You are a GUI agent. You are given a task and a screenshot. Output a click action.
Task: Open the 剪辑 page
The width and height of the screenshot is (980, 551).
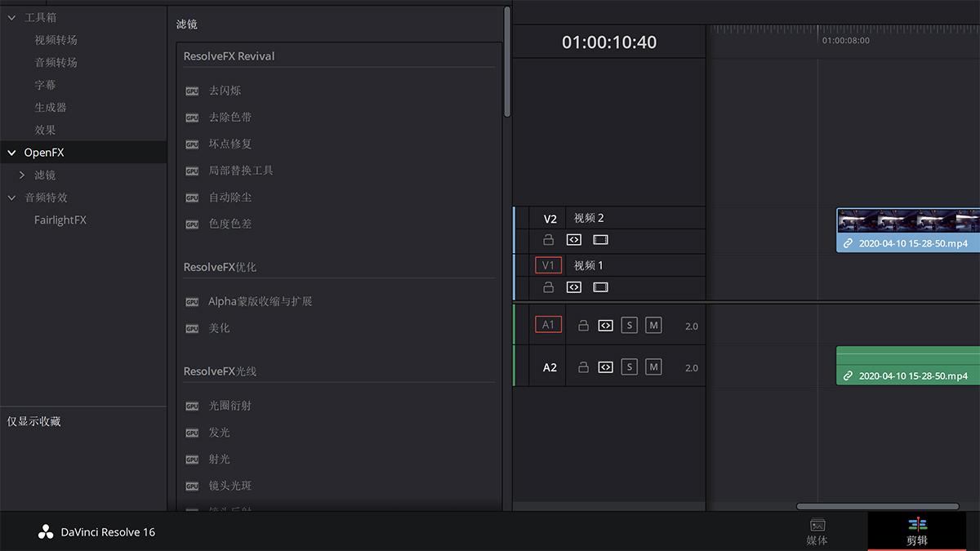918,531
